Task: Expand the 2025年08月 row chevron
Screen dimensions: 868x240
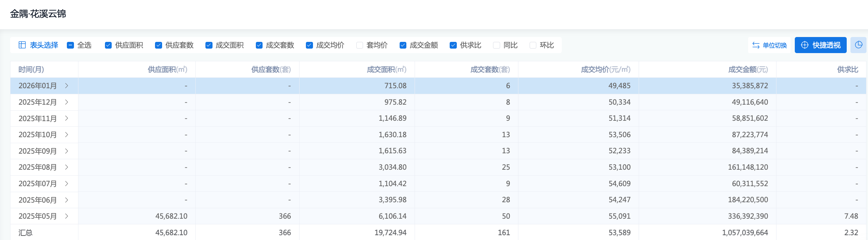Action: [x=66, y=167]
